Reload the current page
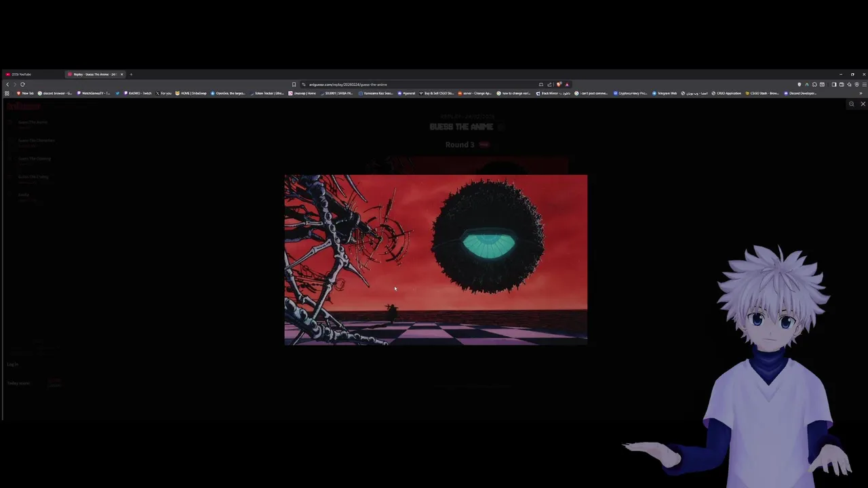Viewport: 868px width, 488px height. coord(22,84)
